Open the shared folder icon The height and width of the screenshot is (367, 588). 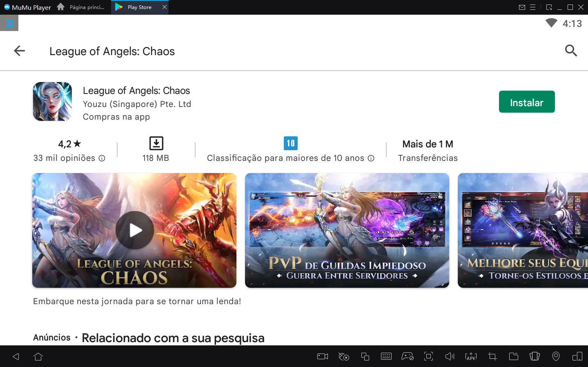(x=514, y=356)
